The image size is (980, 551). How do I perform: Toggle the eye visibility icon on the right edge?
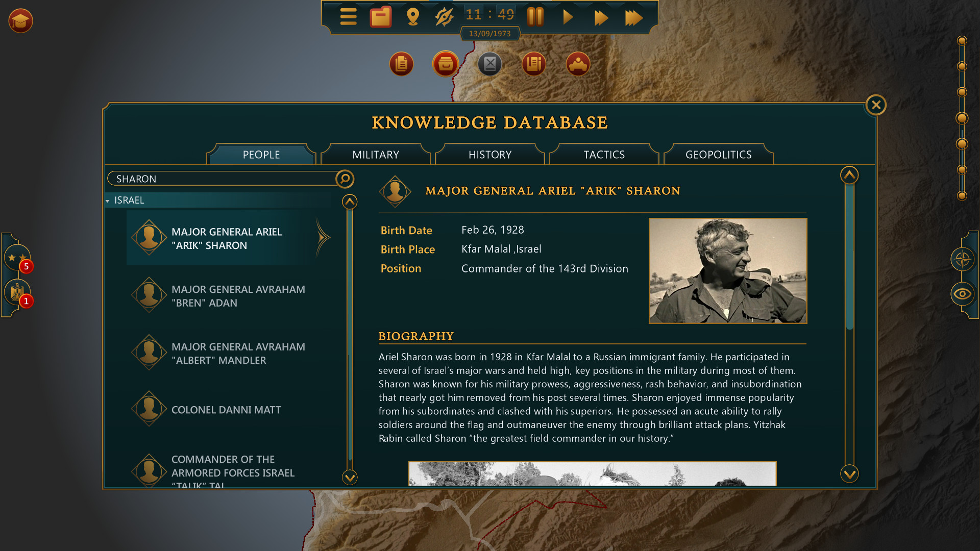(963, 294)
